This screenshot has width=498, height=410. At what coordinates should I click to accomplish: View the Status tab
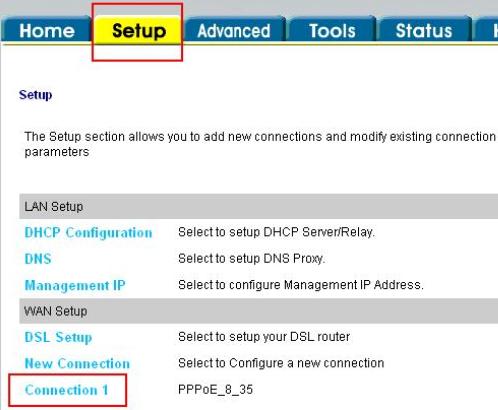(x=424, y=30)
